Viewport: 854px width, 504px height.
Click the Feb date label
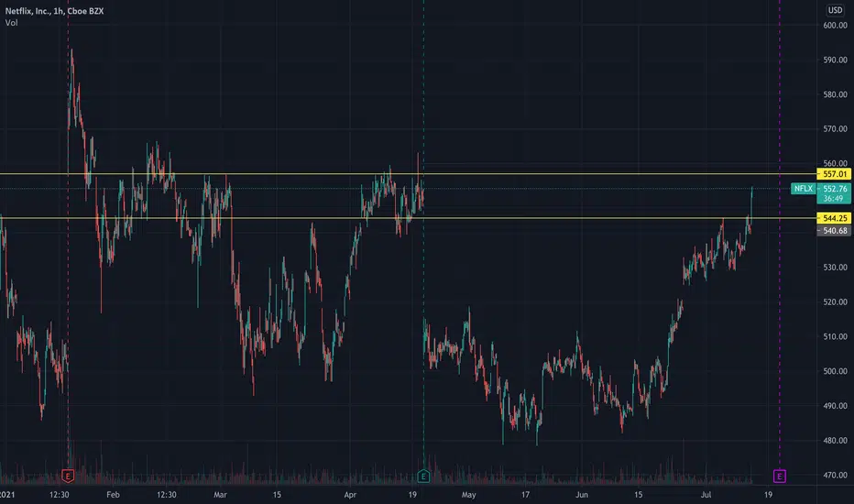click(x=113, y=495)
